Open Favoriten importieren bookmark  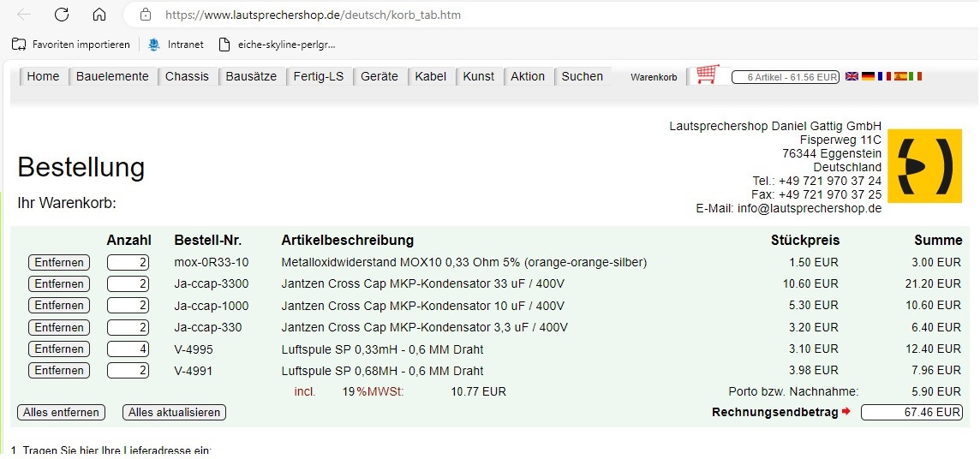pos(71,45)
